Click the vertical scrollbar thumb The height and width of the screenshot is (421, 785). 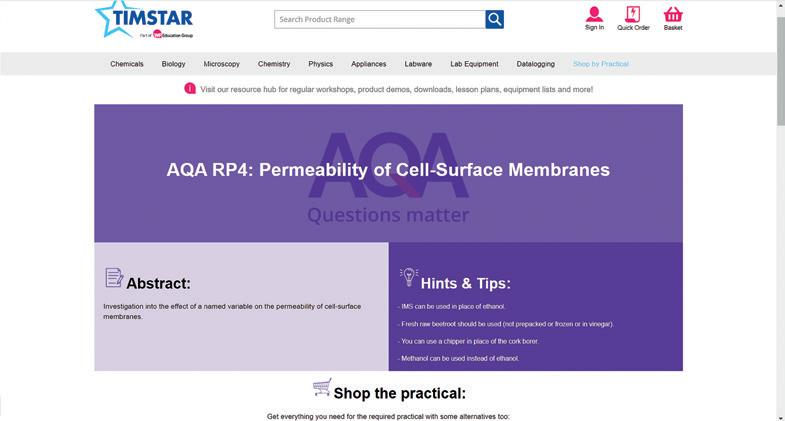(780, 70)
